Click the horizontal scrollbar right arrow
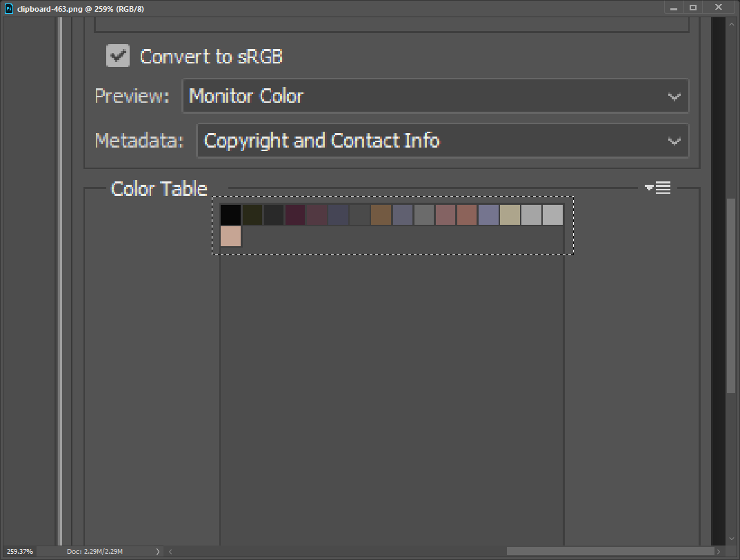The width and height of the screenshot is (740, 560). 721,552
